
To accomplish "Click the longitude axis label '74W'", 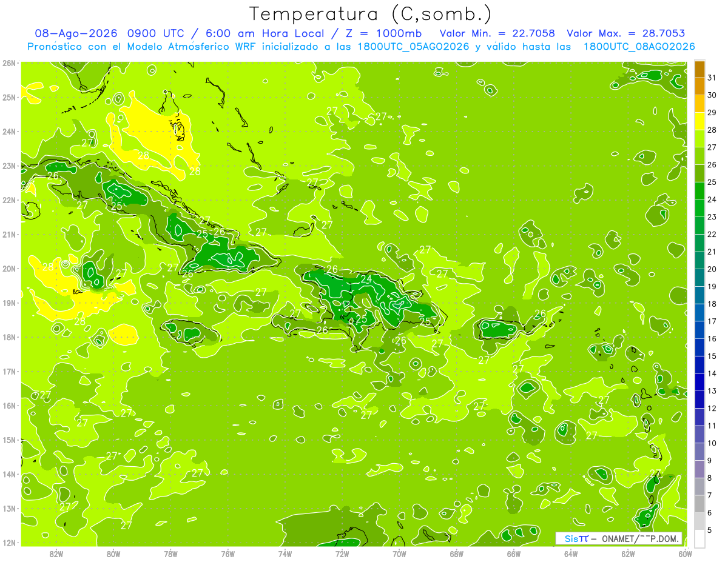I will (285, 554).
